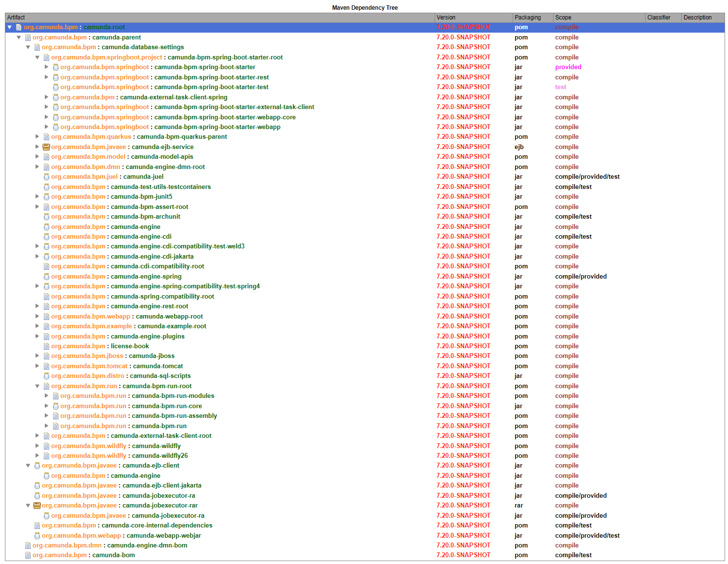Click the pom icon of camunda-cdi-compatibility-root
Screen dimensions: 728x564
46,266
